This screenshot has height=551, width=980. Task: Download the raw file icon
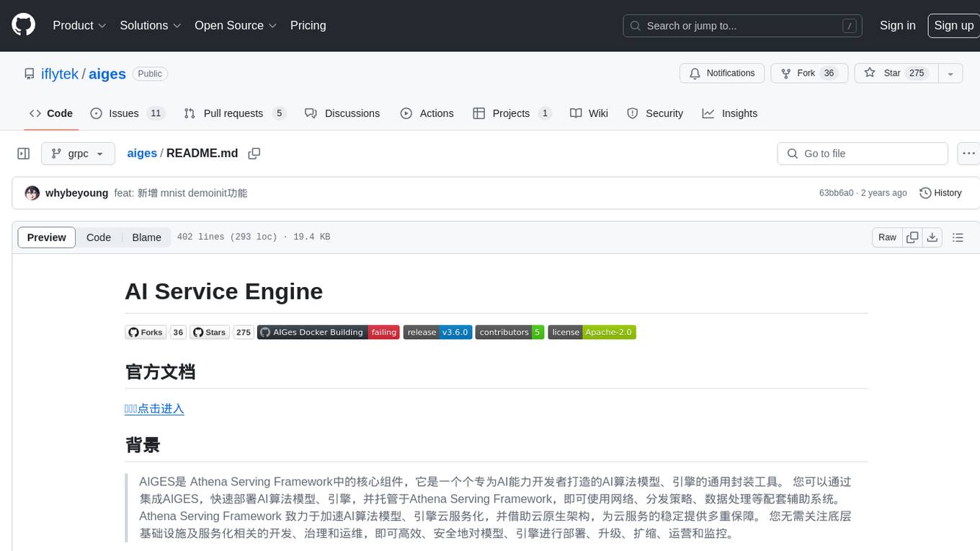point(932,237)
